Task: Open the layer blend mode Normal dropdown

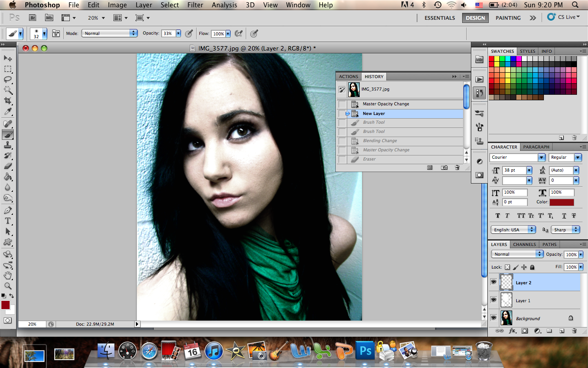Action: point(517,254)
